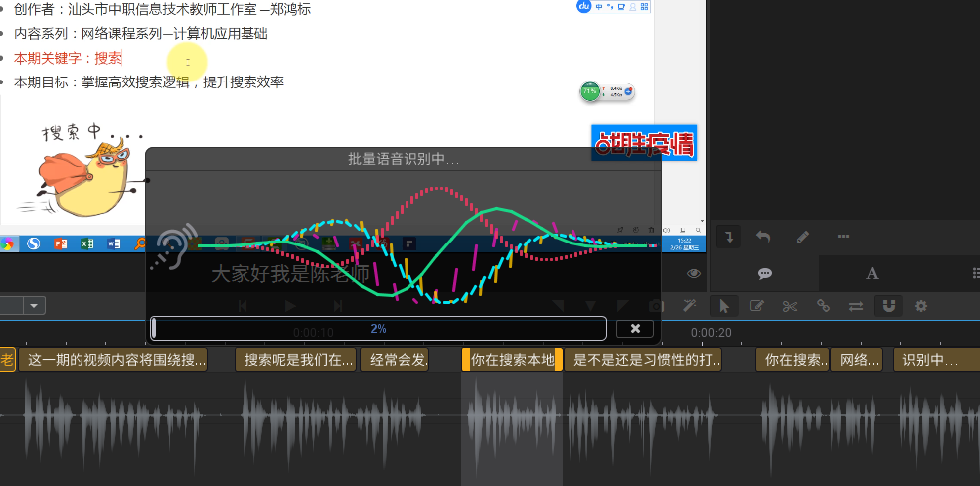Viewport: 980px width, 486px height.
Task: Select subtitle block 是不是还是习惯性的打..
Action: pos(642,360)
